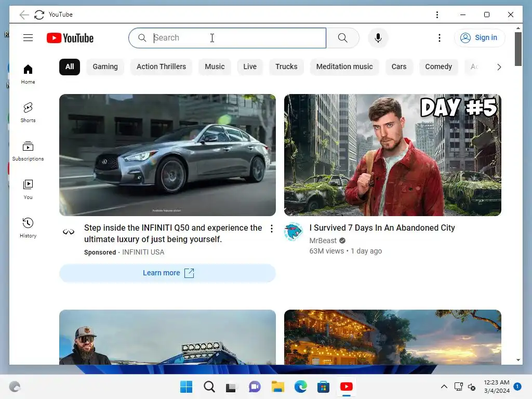This screenshot has height=399, width=532.
Task: Select the Action Thrillers chip
Action: [x=161, y=67]
